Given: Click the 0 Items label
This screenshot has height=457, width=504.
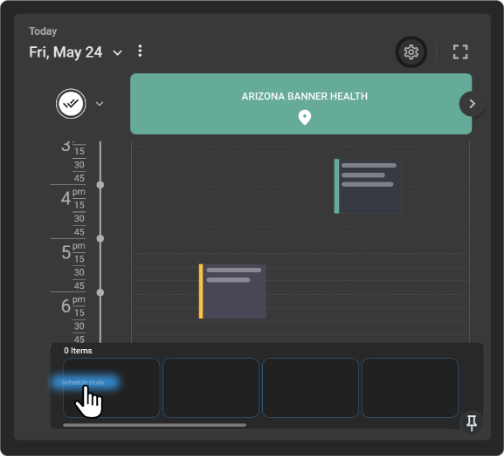Looking at the screenshot, I should pyautogui.click(x=78, y=351).
